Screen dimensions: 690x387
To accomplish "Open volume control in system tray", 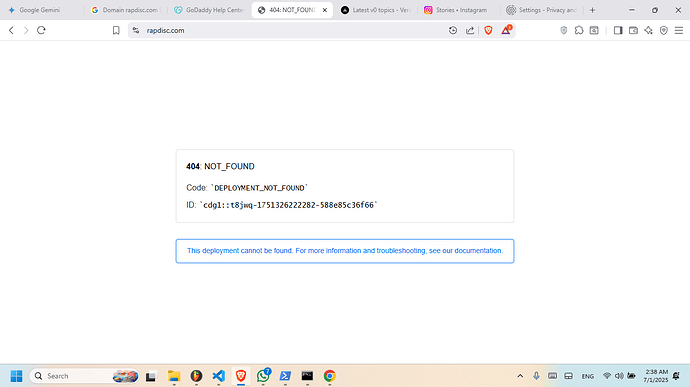I will (x=619, y=376).
